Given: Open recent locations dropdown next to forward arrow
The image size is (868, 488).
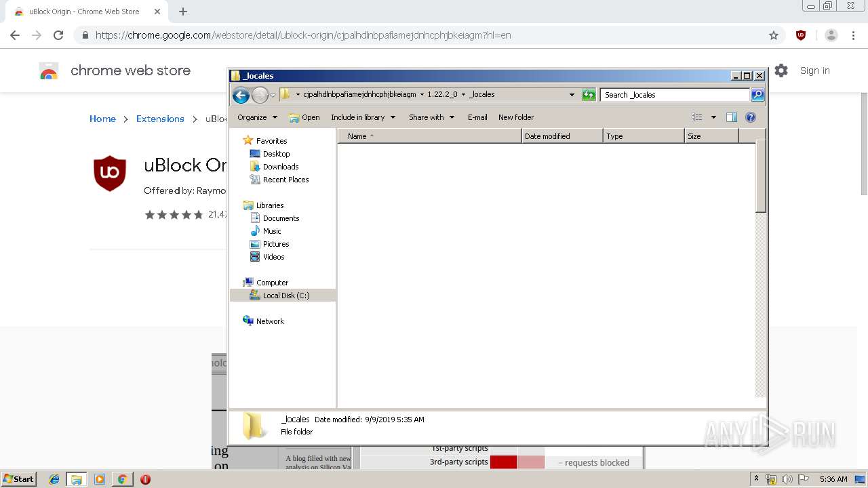Looking at the screenshot, I should coord(273,96).
